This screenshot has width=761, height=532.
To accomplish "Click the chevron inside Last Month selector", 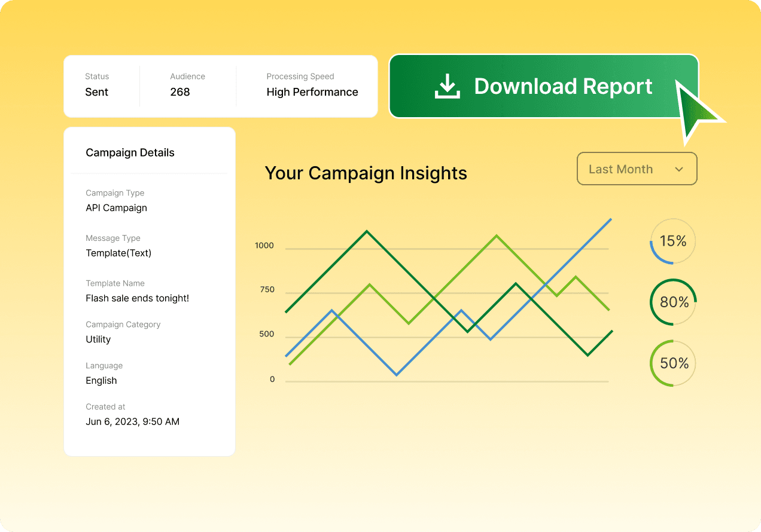I will click(x=679, y=169).
